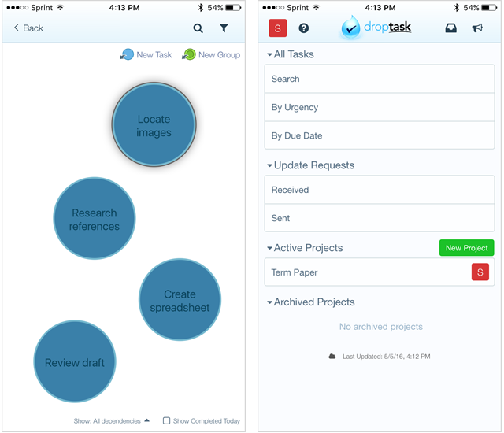Tap the New Group green bubble icon
Viewport: 504px width, 433px height.
pyautogui.click(x=189, y=54)
